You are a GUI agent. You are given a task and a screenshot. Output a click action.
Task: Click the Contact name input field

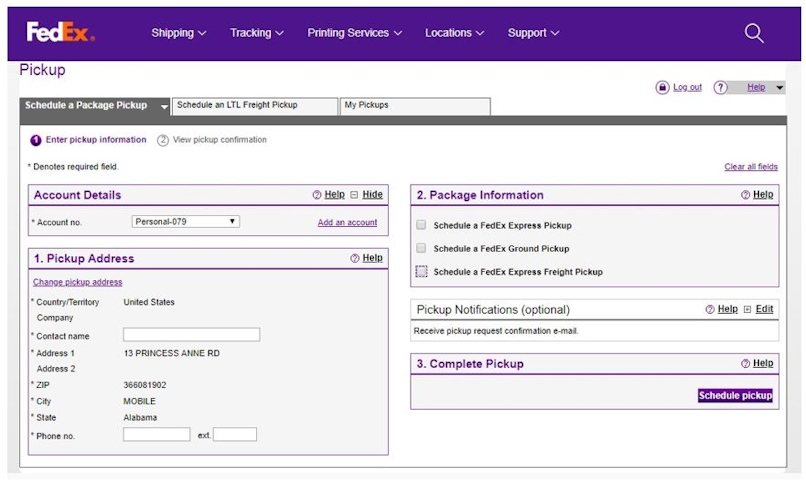191,335
